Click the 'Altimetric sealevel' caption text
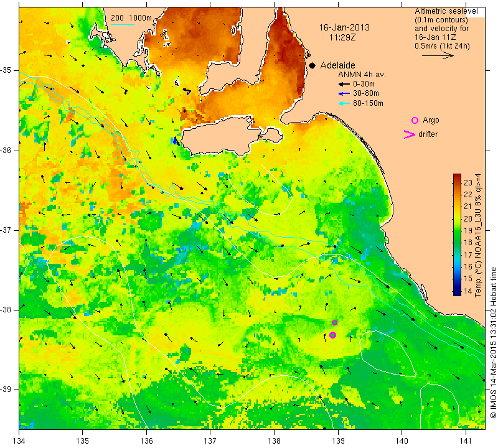This screenshot has height=448, width=498. pyautogui.click(x=446, y=11)
